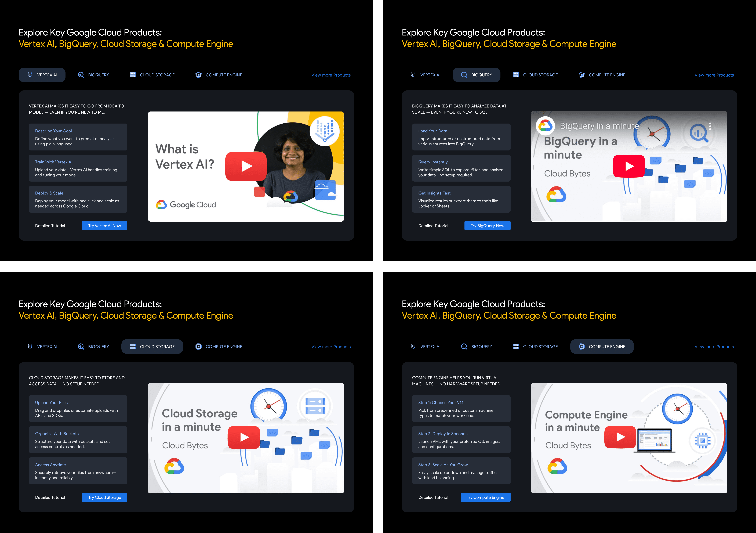Click storage icon on the highlighted Cloud Storage tab
756x533 pixels.
click(133, 347)
